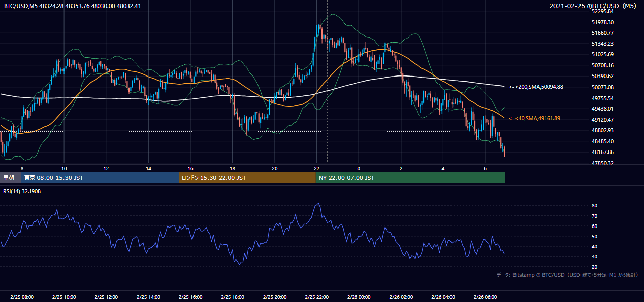The image size is (644, 302).
Task: Click the NY 22:00-07:00 JST session bar
Action: pos(411,178)
